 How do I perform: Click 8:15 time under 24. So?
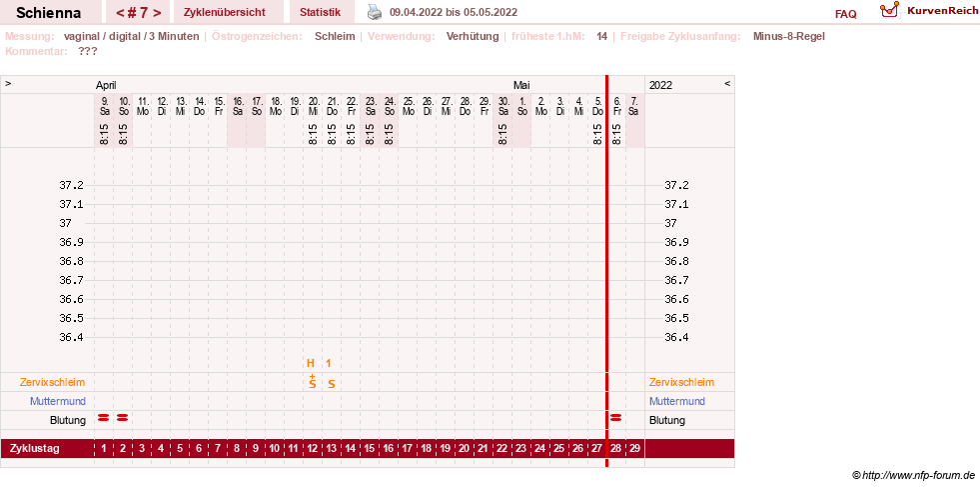pyautogui.click(x=389, y=134)
